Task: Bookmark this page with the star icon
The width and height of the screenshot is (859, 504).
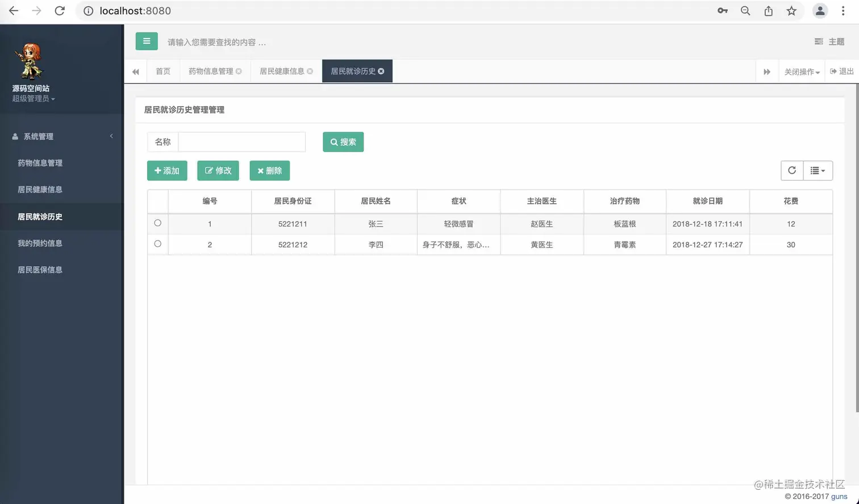Action: coord(791,11)
